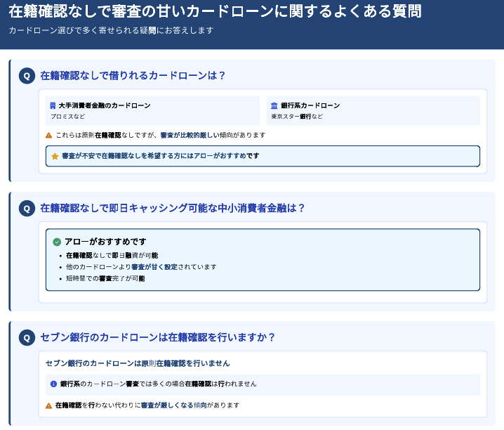
Task: Click the blue info icon before 銀行系のカードローン審査
Action: coord(53,384)
